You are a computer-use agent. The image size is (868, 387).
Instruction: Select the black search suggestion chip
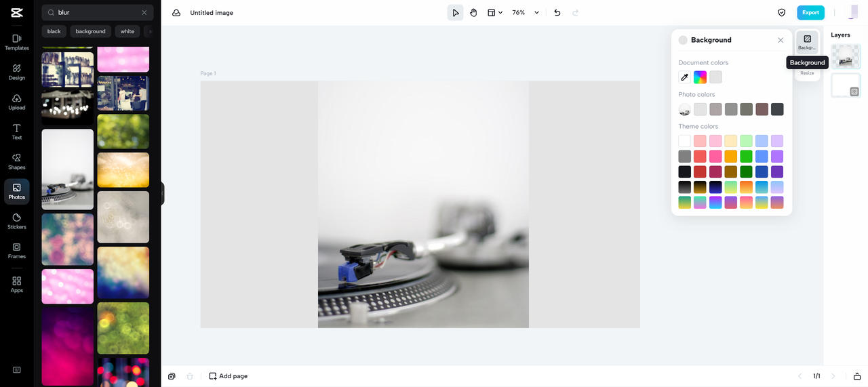[x=54, y=31]
